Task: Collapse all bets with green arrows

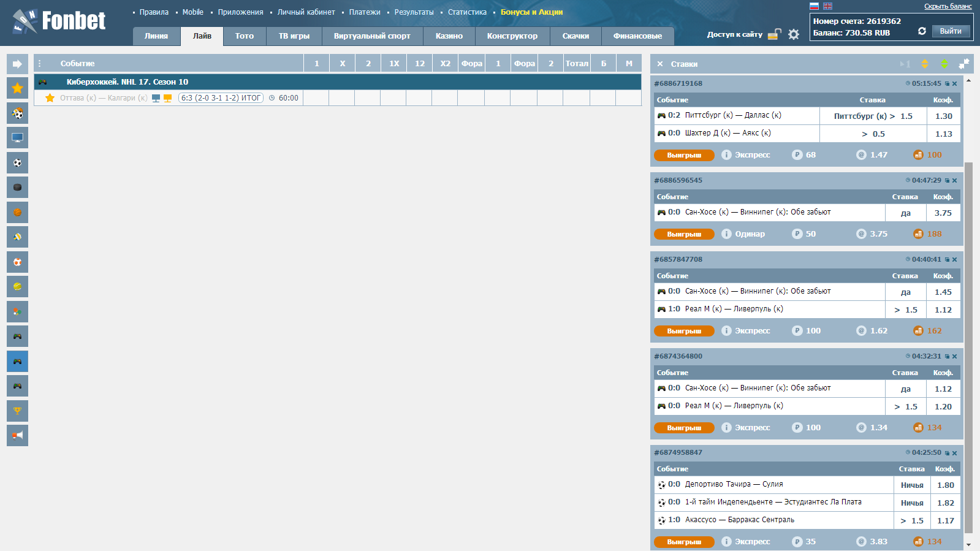Action: [944, 64]
